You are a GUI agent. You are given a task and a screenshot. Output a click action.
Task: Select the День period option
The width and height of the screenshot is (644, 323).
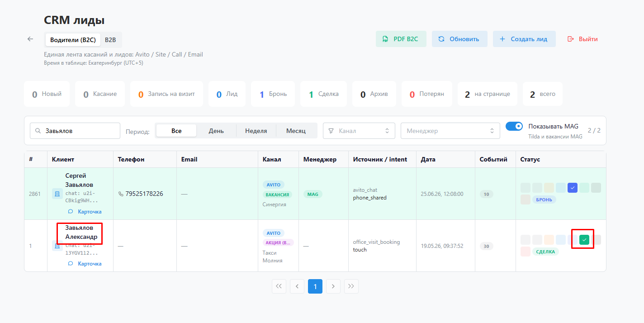[216, 131]
